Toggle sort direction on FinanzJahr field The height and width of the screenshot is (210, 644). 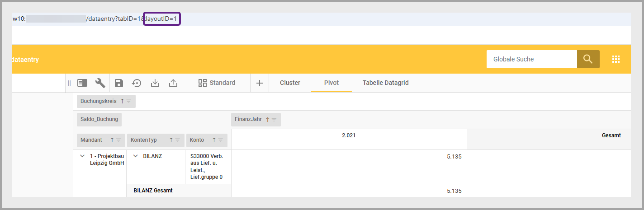[x=267, y=120]
